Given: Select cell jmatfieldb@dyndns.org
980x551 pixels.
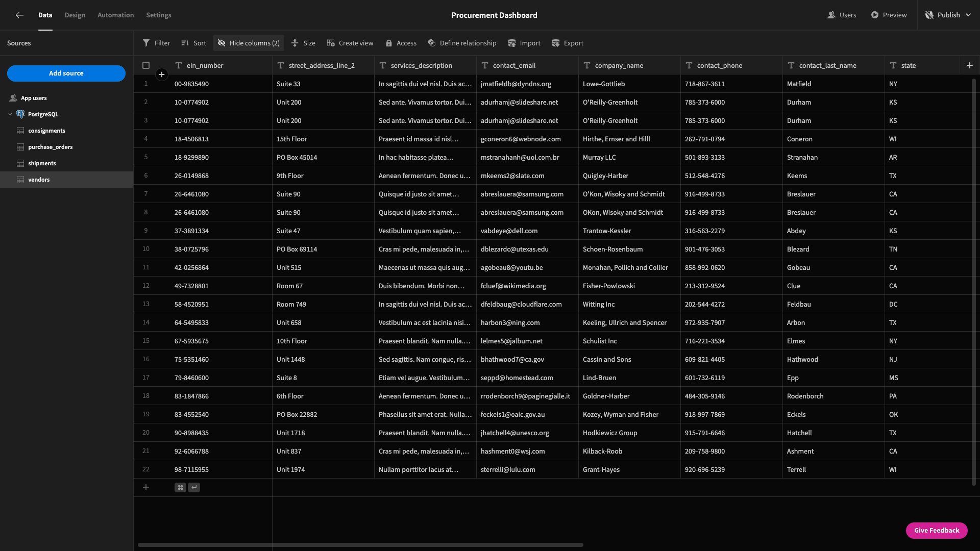Looking at the screenshot, I should [x=527, y=84].
